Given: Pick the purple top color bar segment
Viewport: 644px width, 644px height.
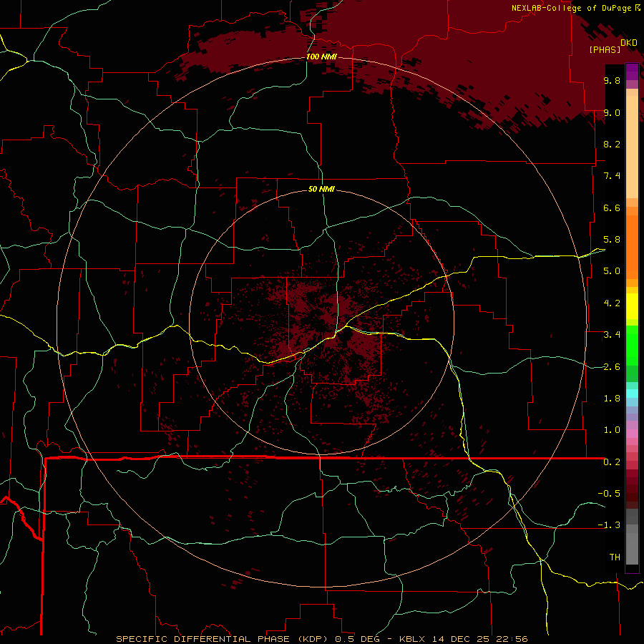Looking at the screenshot, I should [632, 72].
